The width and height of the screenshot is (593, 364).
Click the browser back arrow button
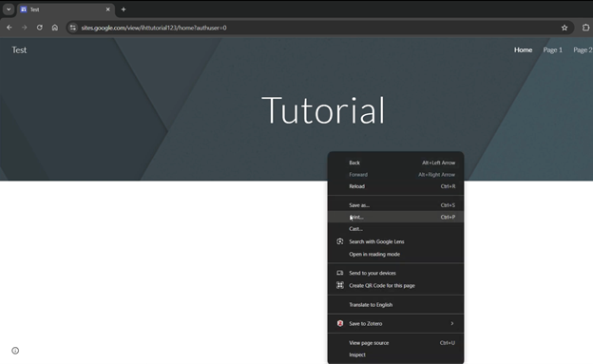tap(10, 28)
